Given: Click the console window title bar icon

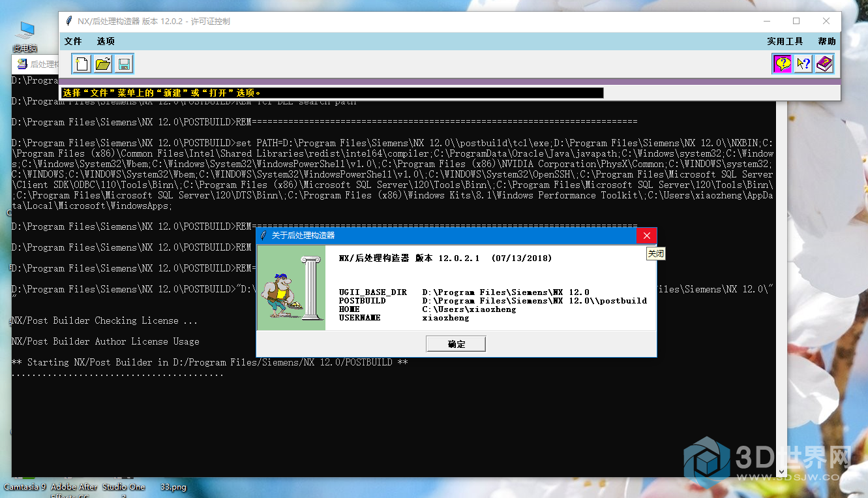Looking at the screenshot, I should [x=22, y=64].
